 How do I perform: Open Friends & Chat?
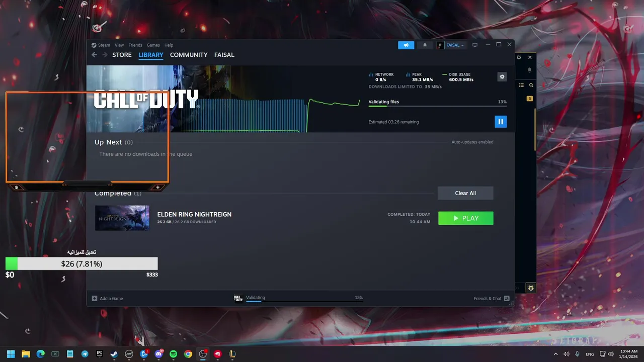[492, 298]
